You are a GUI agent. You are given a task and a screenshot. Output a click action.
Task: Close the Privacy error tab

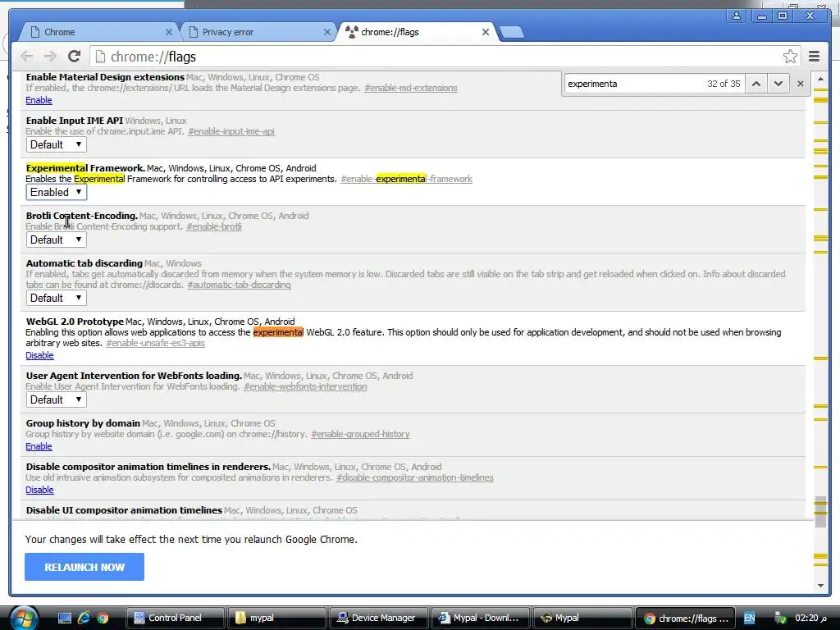click(326, 32)
